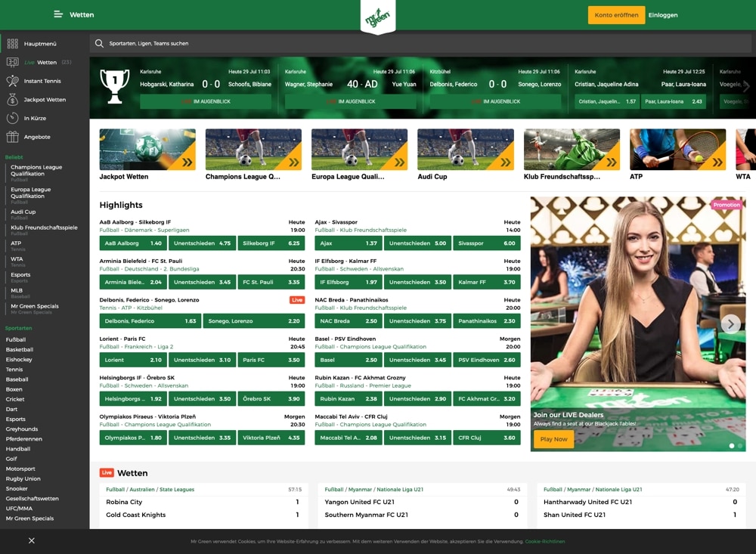The image size is (756, 554).
Task: Pick CFR Cluj odds 3.60
Action: (x=486, y=438)
